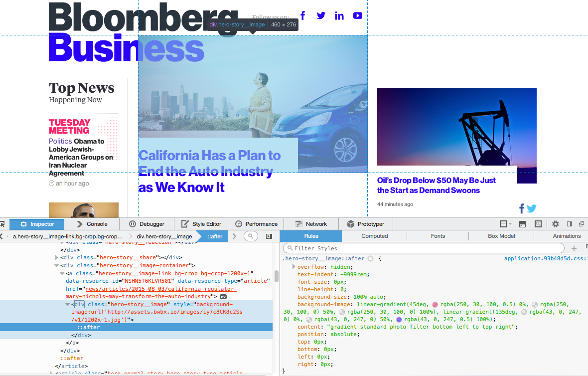Click the Politics category link
588x376 pixels.
point(60,141)
